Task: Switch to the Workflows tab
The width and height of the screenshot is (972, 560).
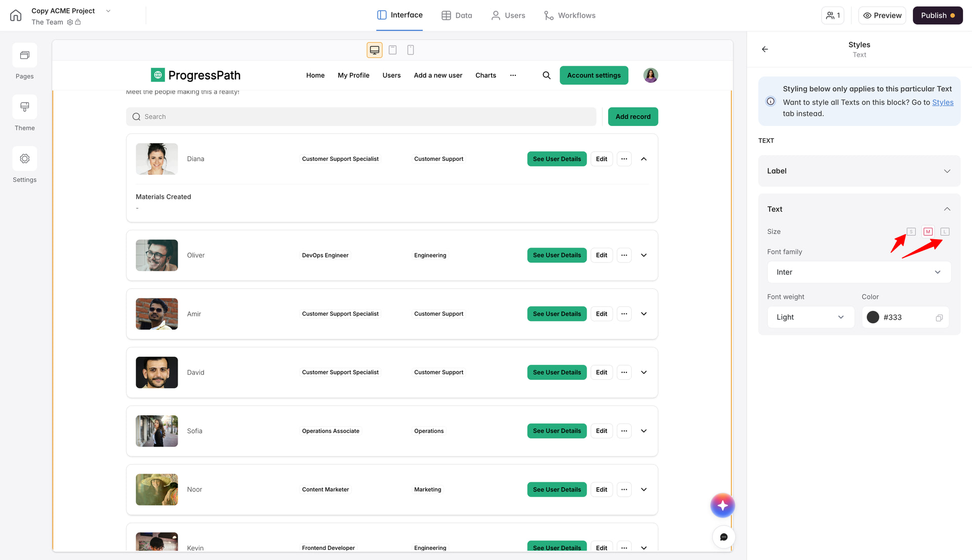Action: coord(570,15)
